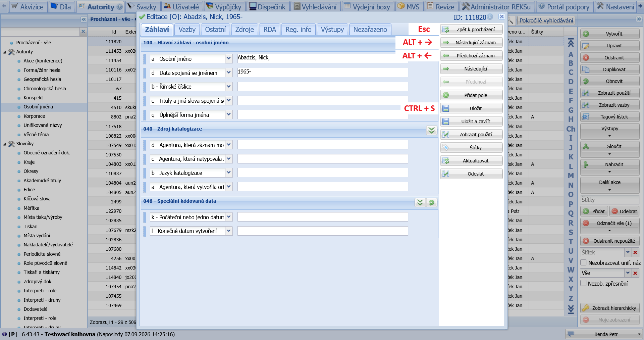The height and width of the screenshot is (340, 644).
Task: Tick the Nezobrazovat unif. náz checkbox
Action: (584, 262)
